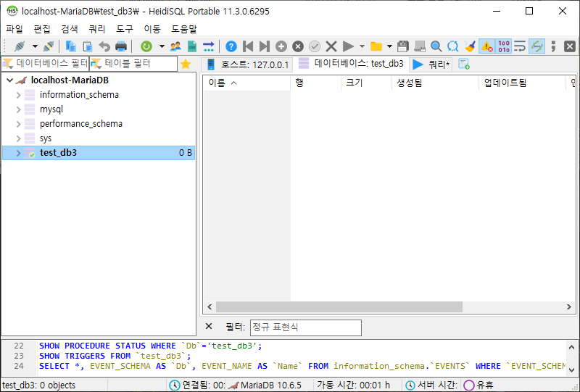Viewport: 580px width, 392px height.
Task: Click the copy icon in toolbar
Action: [x=70, y=46]
